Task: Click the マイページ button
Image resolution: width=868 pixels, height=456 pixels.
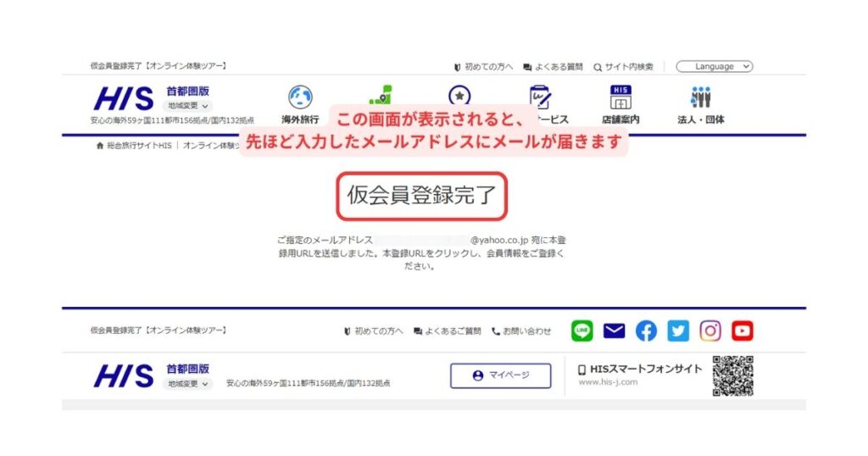Action: pos(500,375)
